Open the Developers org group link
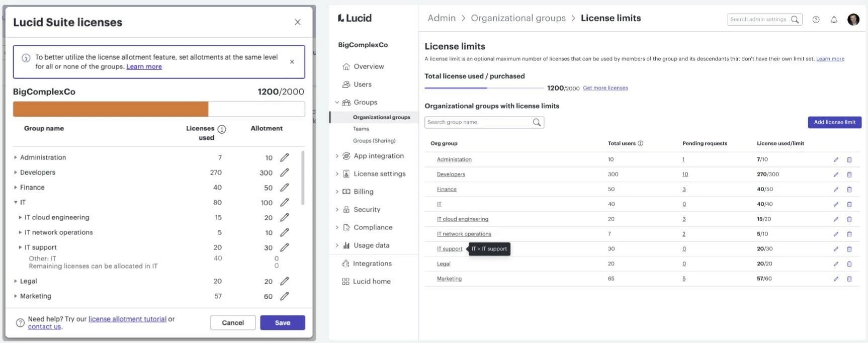 (451, 175)
